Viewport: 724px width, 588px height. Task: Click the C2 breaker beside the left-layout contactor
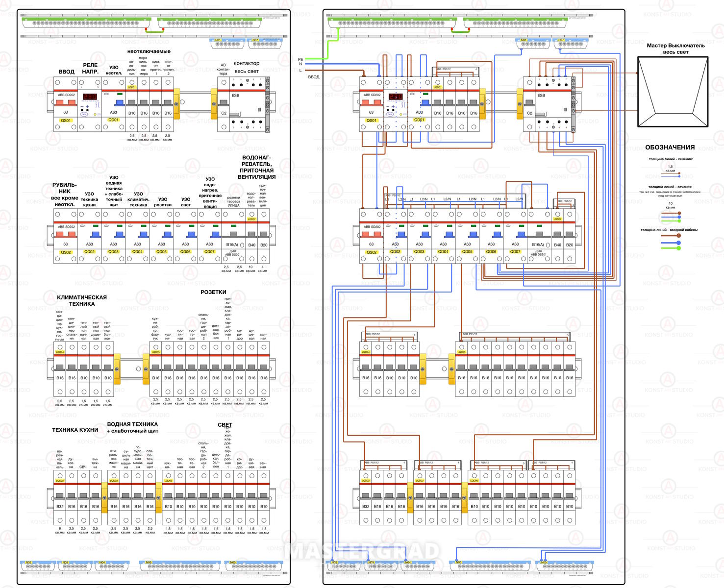pos(224,104)
